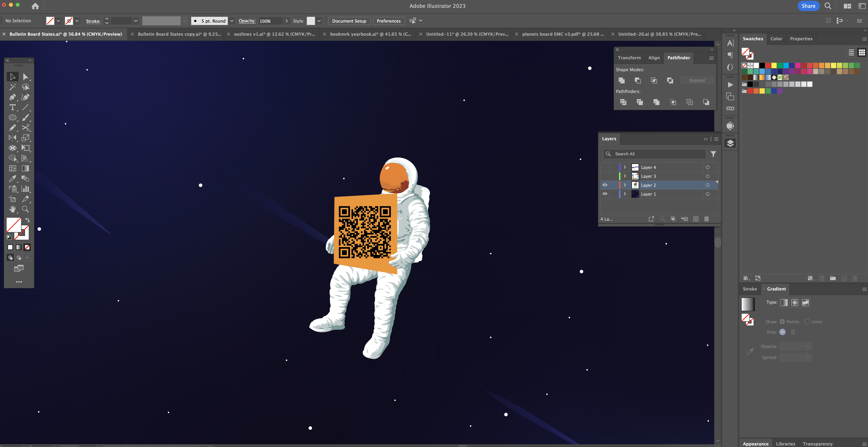
Task: Click the Share button
Action: [808, 6]
